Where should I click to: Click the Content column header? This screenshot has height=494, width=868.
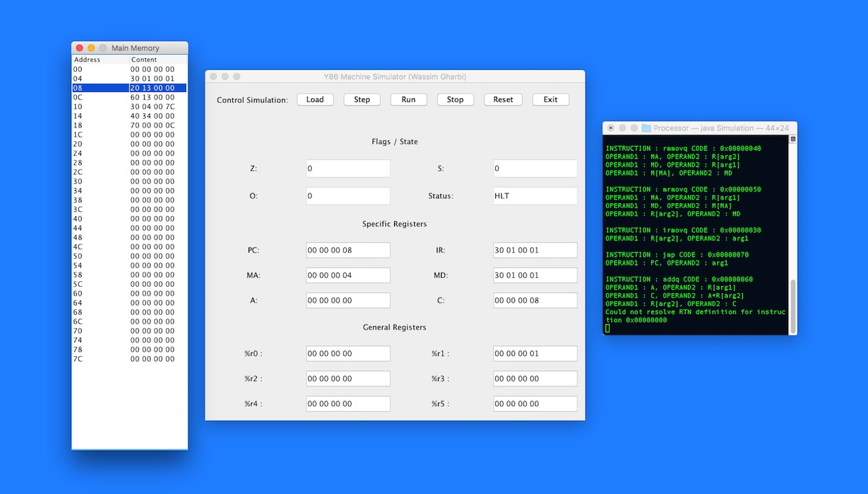coord(157,60)
